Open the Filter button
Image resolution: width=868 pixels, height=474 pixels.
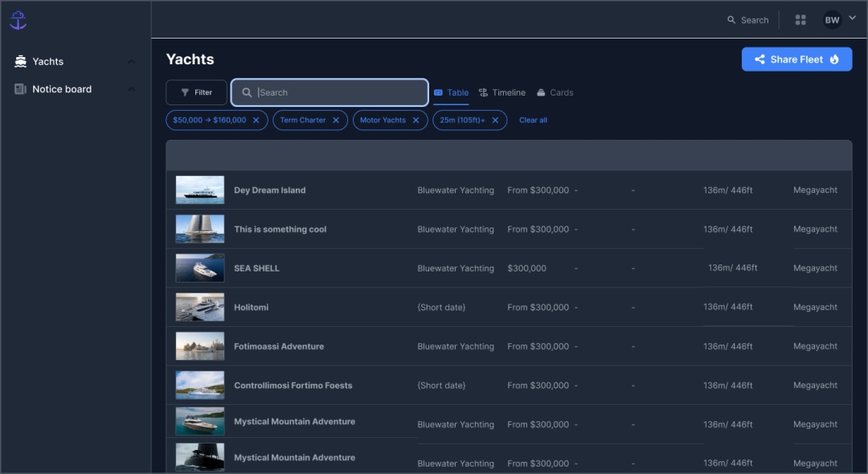(x=196, y=92)
